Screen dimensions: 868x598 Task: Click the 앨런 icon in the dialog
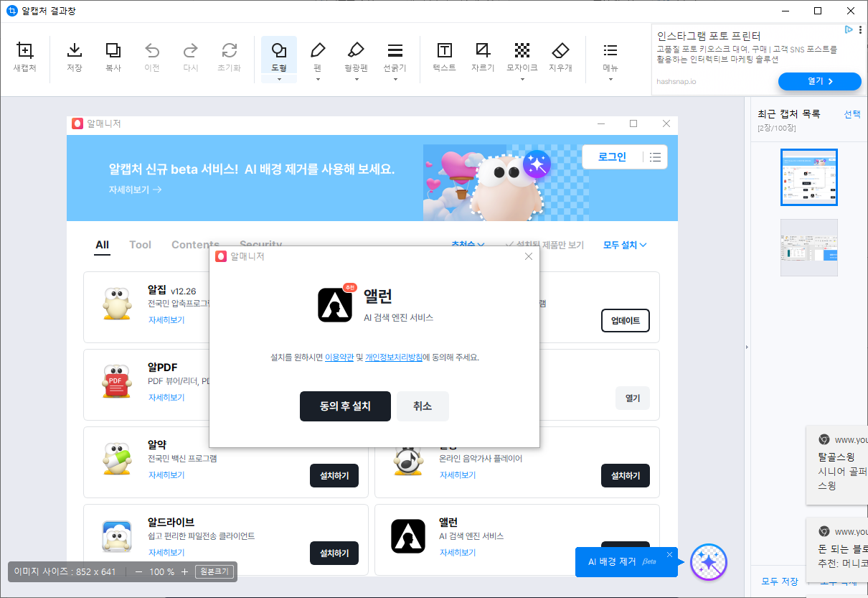point(336,305)
